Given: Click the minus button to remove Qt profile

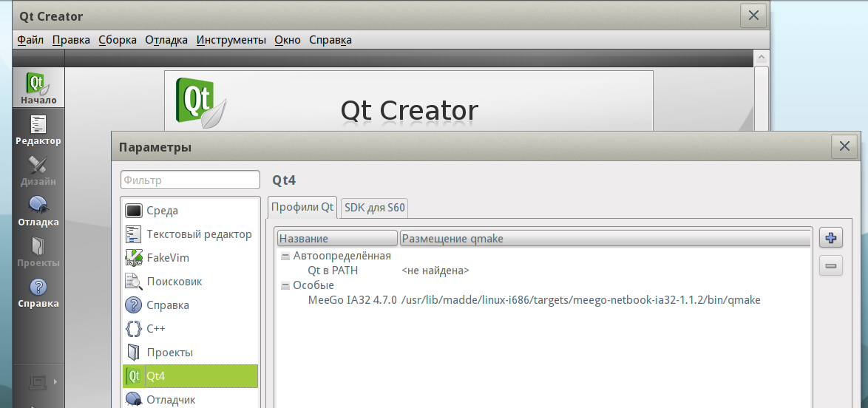Looking at the screenshot, I should pyautogui.click(x=831, y=265).
